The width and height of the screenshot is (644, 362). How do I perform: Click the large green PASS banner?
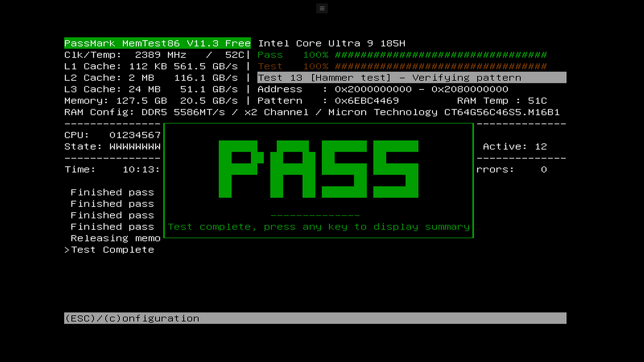pos(318,169)
